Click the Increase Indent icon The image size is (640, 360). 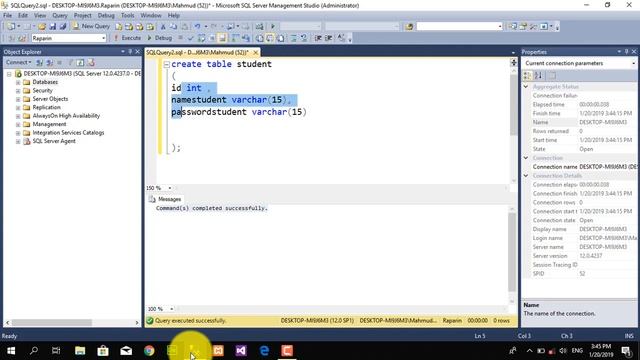tap(328, 38)
